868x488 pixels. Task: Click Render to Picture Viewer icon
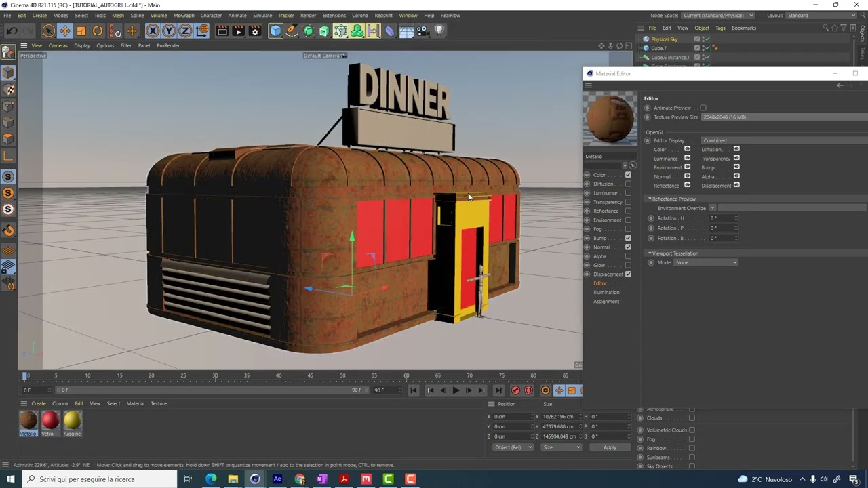coord(238,30)
